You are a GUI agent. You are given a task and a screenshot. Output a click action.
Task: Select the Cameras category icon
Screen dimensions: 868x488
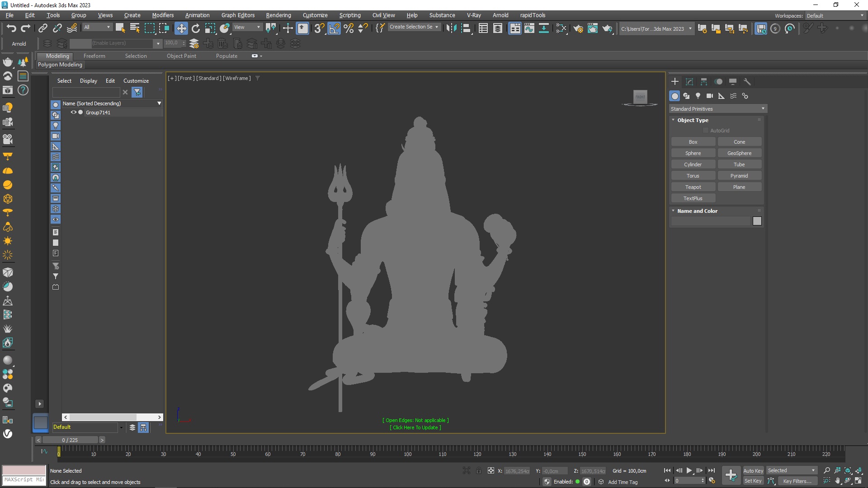click(710, 96)
